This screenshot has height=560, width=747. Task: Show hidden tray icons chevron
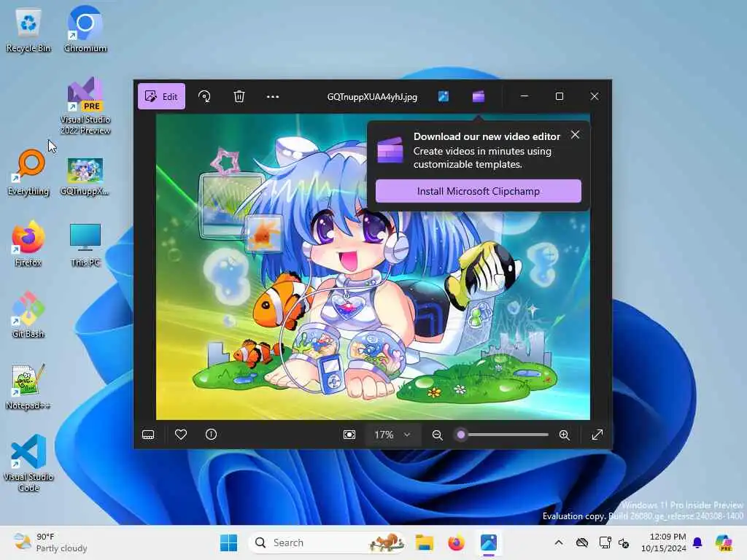(559, 542)
